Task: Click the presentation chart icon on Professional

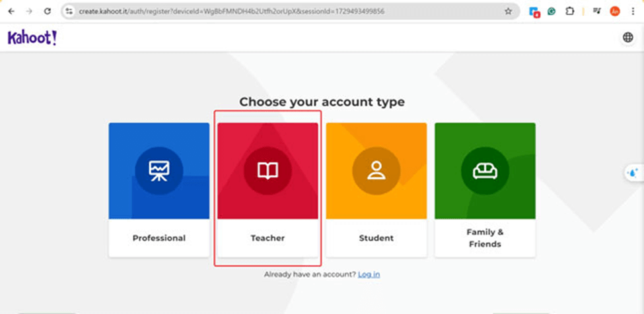Action: (x=159, y=171)
